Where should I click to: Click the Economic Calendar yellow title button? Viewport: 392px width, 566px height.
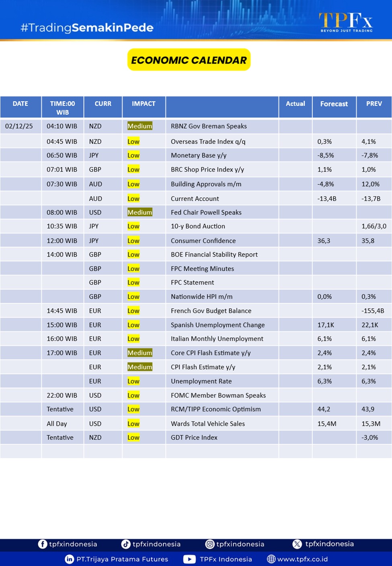coord(189,60)
